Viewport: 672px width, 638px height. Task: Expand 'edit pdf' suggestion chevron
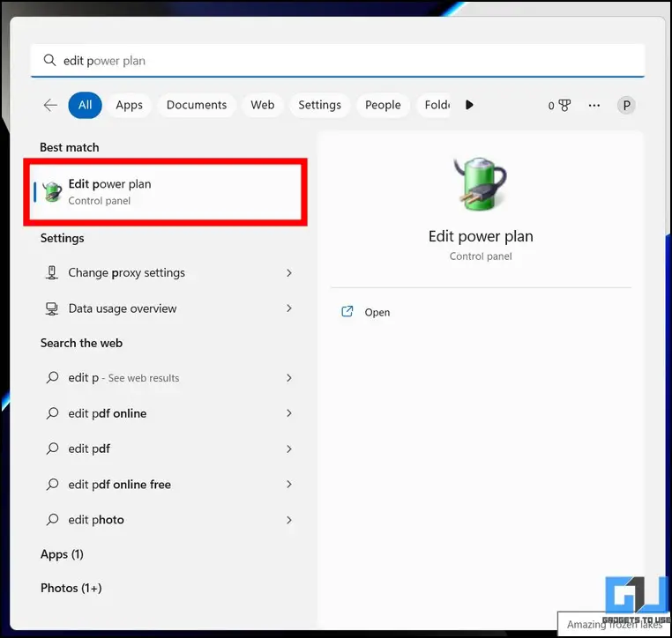289,449
